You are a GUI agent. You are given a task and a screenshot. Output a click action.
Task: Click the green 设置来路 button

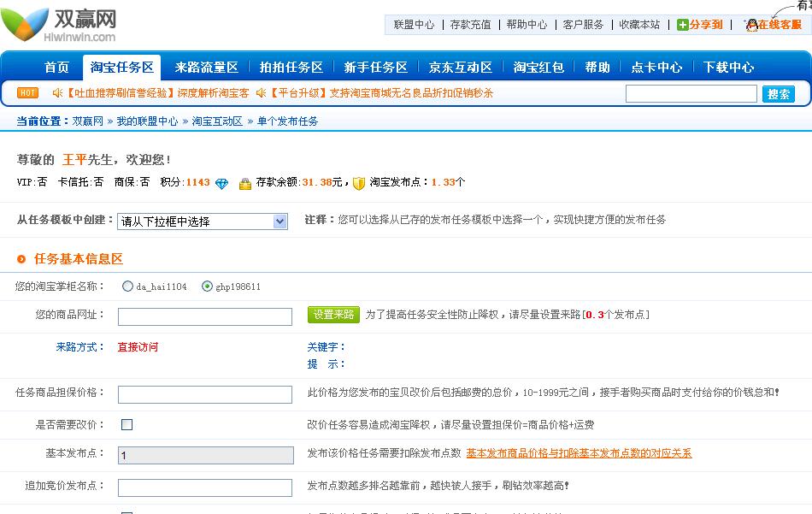[x=333, y=315]
